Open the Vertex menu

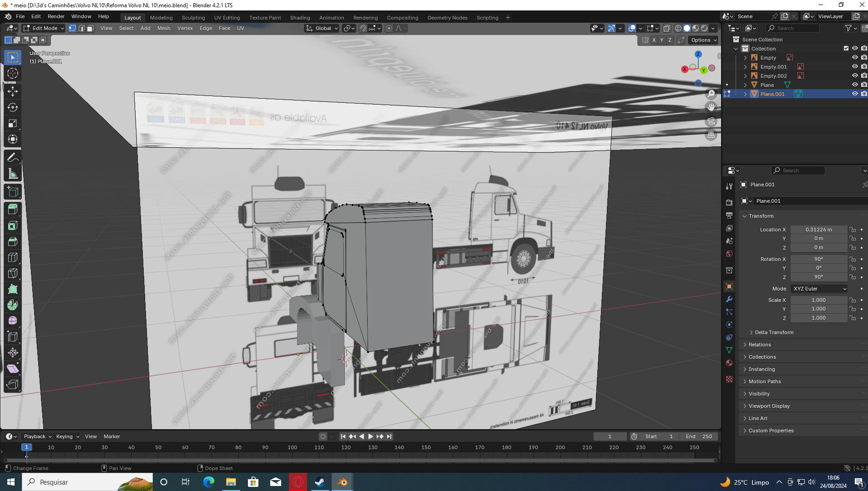point(185,28)
